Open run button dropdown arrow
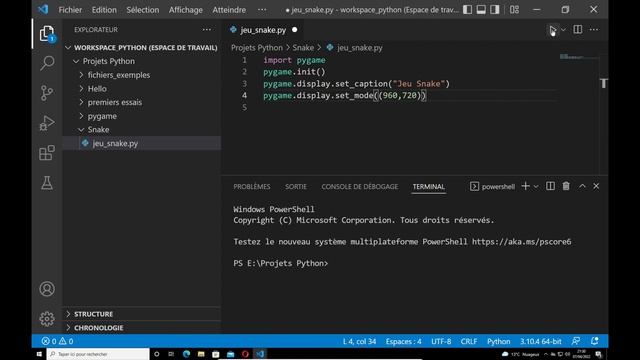 coord(563,29)
